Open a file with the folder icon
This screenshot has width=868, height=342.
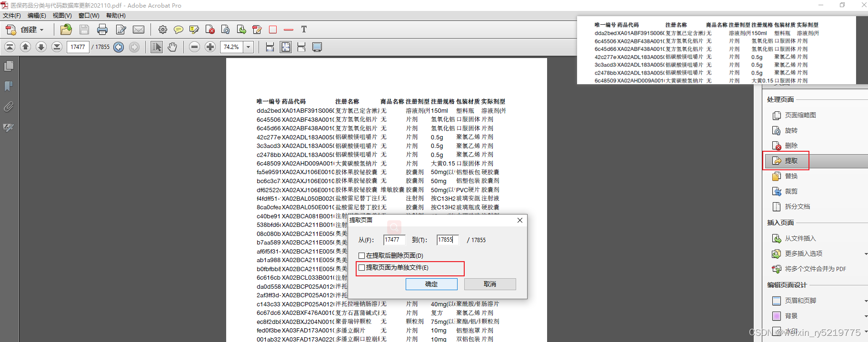point(66,29)
